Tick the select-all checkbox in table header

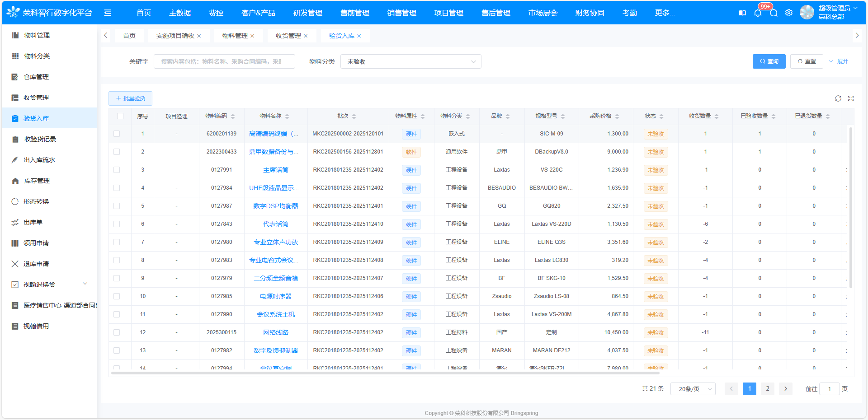(120, 116)
